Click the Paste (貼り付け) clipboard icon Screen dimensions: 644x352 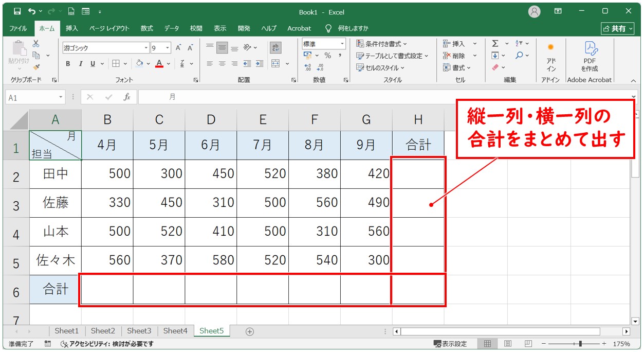click(19, 48)
